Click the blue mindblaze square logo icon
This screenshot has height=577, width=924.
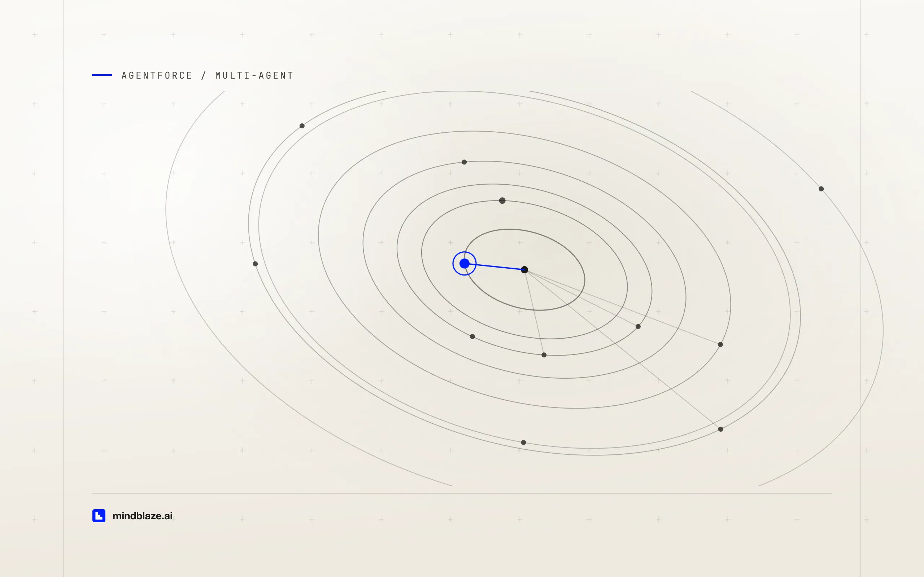(99, 516)
